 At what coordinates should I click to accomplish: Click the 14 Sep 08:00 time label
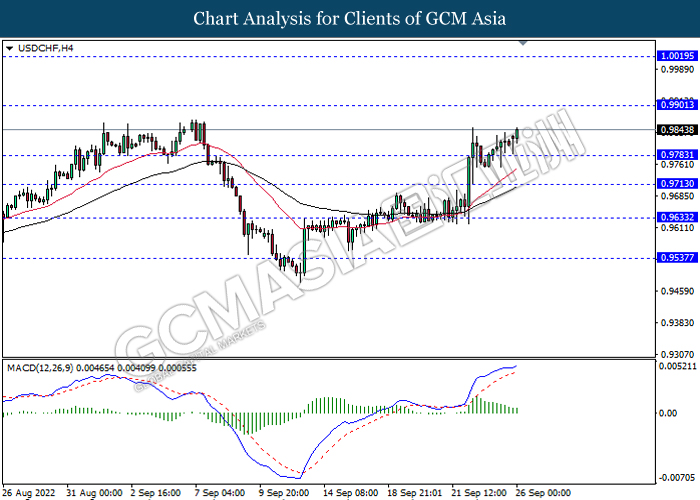(x=351, y=493)
